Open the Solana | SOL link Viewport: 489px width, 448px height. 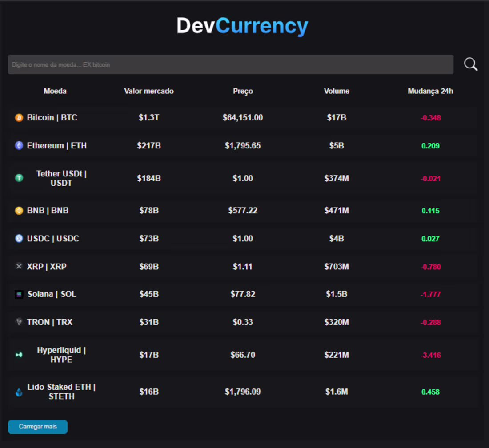tap(52, 294)
